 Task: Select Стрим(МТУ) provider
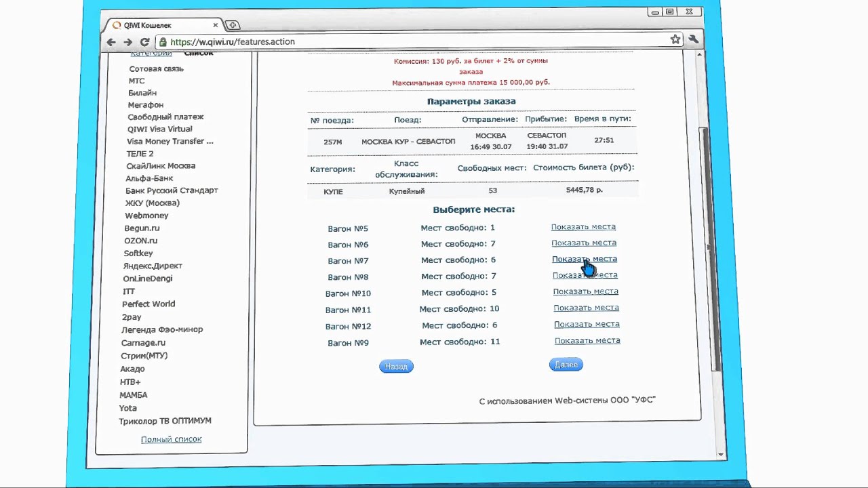point(144,355)
